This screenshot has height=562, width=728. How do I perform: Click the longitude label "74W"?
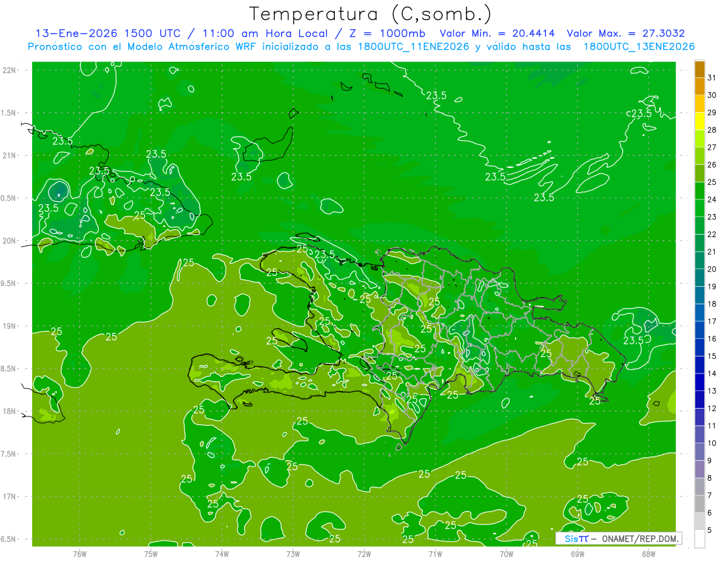point(222,554)
